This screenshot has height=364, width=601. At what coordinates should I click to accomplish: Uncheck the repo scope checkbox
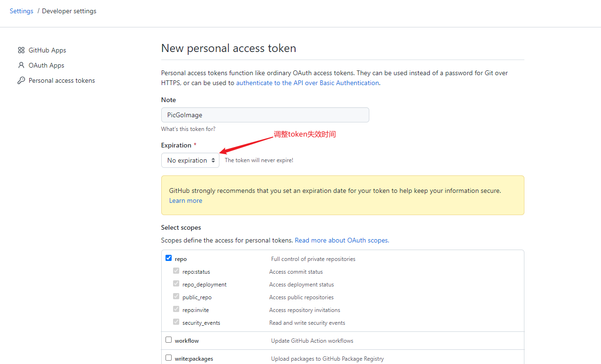pyautogui.click(x=168, y=258)
